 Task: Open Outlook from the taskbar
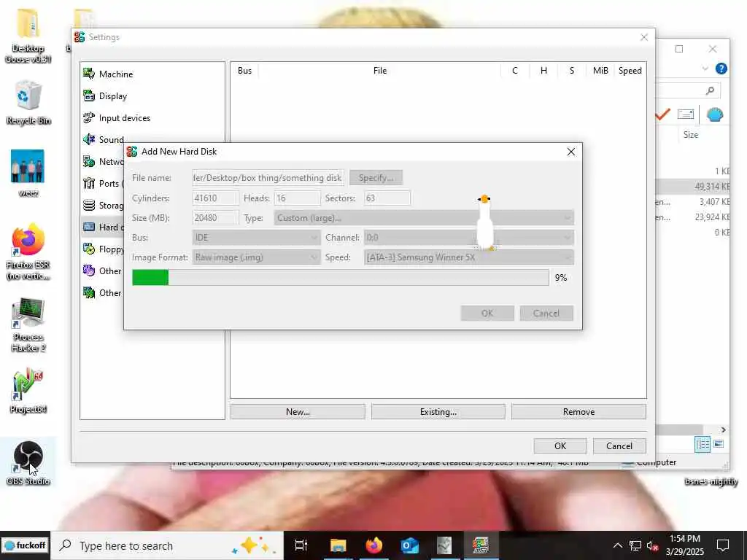[x=409, y=545]
